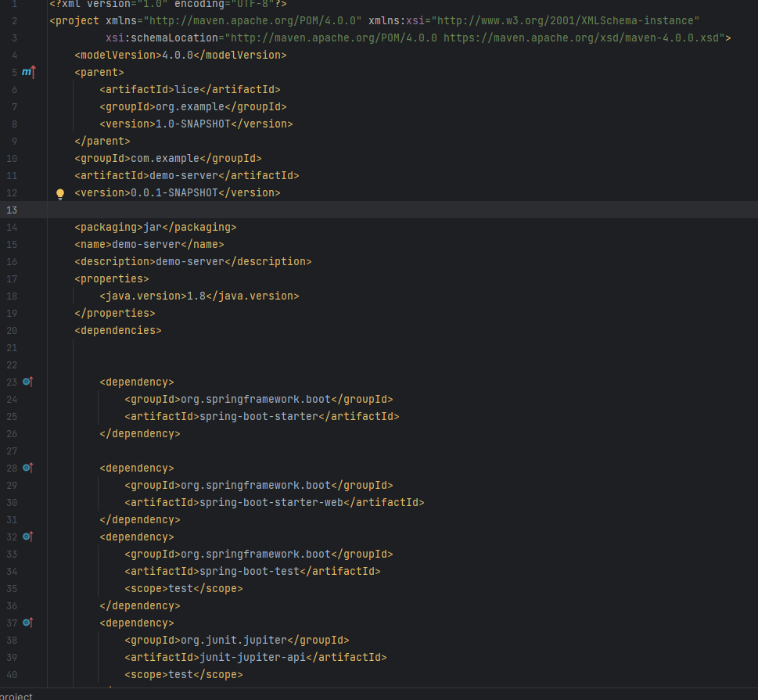Click the parent artifactId value lice
This screenshot has width=758, height=700.
point(187,89)
